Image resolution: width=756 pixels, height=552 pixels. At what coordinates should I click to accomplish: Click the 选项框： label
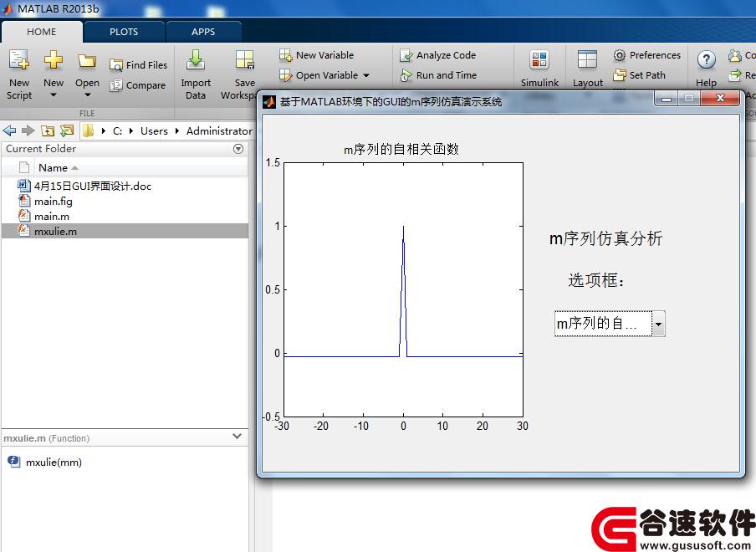(597, 280)
